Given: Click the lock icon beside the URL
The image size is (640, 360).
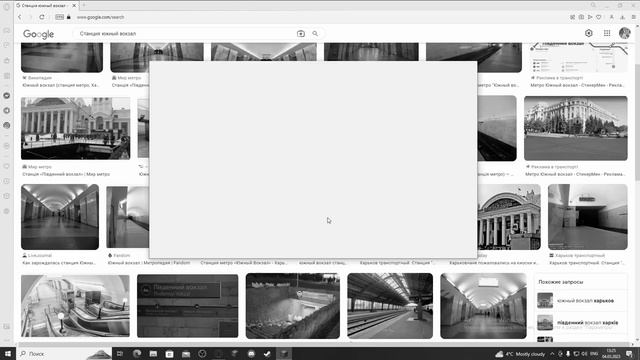Looking at the screenshot, I should (x=69, y=17).
